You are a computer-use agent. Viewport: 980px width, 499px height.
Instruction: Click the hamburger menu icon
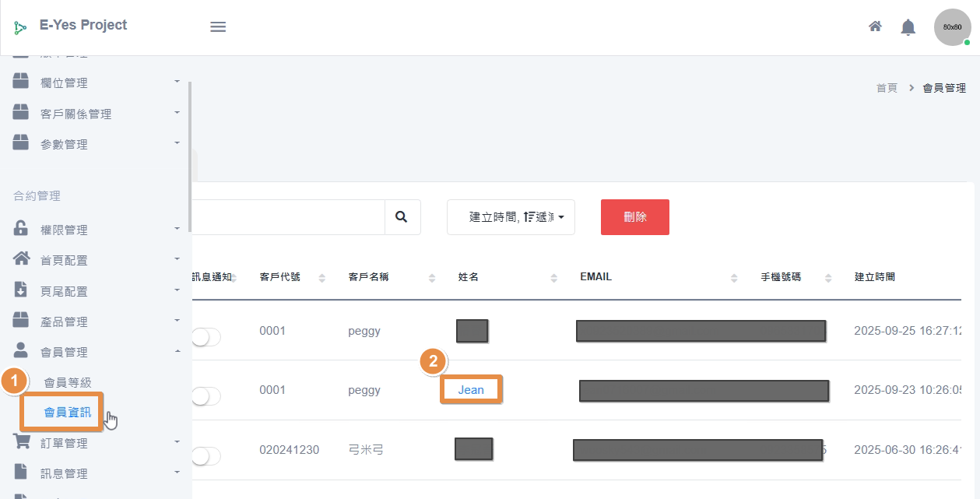coord(218,26)
